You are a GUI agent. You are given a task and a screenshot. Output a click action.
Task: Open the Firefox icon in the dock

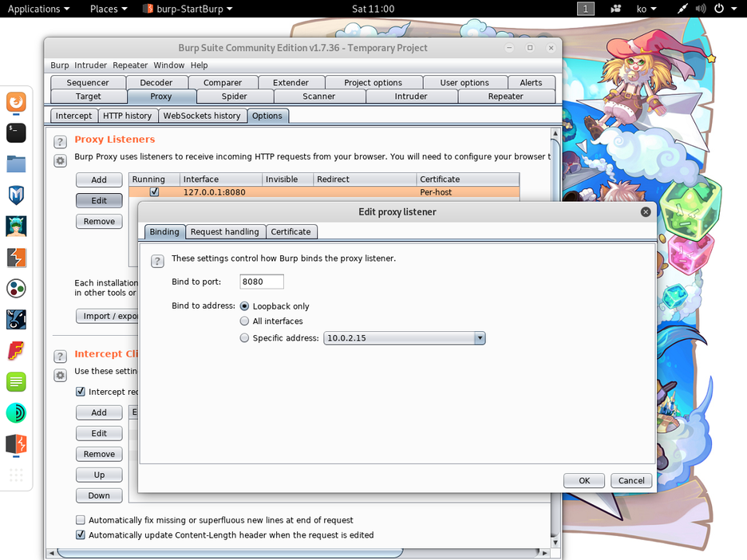16,102
